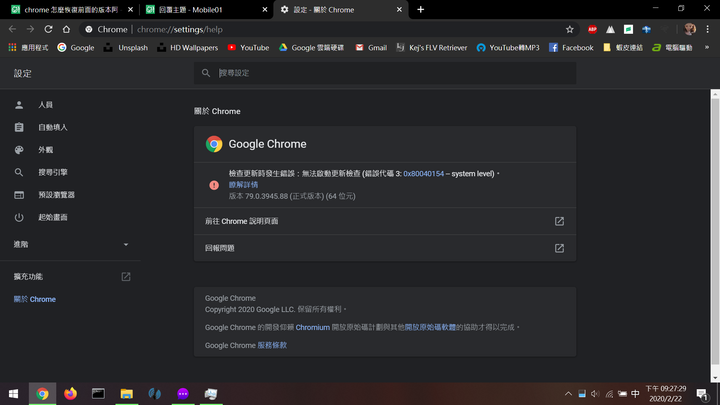This screenshot has width=720, height=405.
Task: Open the Terms of Service link
Action: 272,345
